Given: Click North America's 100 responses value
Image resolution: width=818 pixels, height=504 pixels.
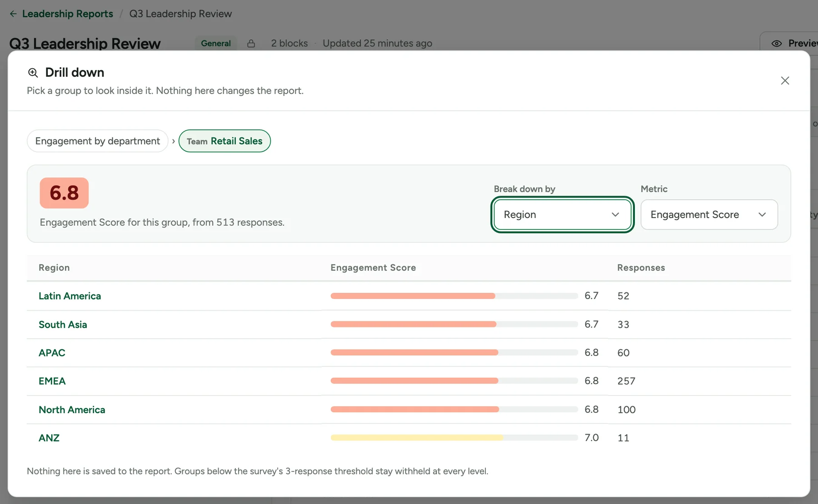Looking at the screenshot, I should tap(626, 410).
